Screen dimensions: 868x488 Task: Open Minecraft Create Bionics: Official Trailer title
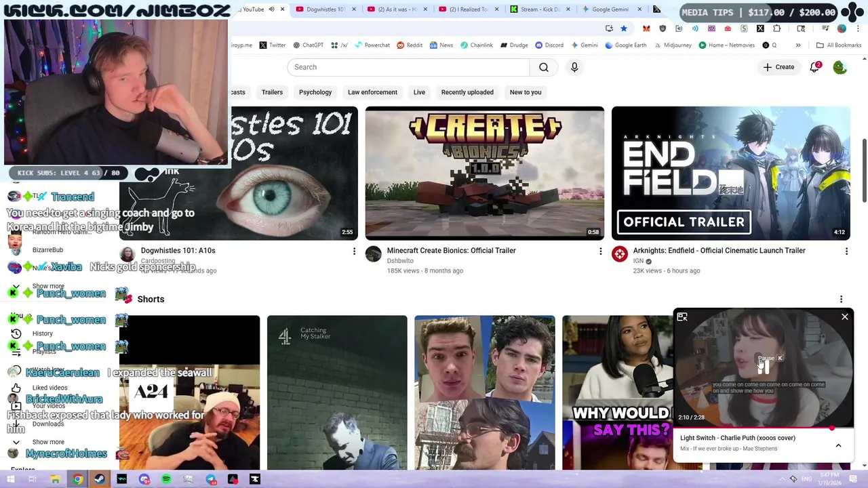coord(451,250)
